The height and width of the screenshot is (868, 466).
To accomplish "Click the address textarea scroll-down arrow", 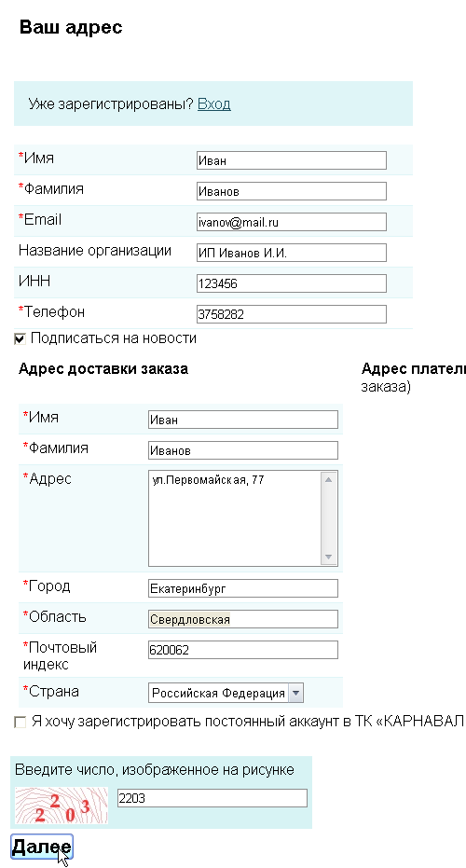I will pos(328,557).
